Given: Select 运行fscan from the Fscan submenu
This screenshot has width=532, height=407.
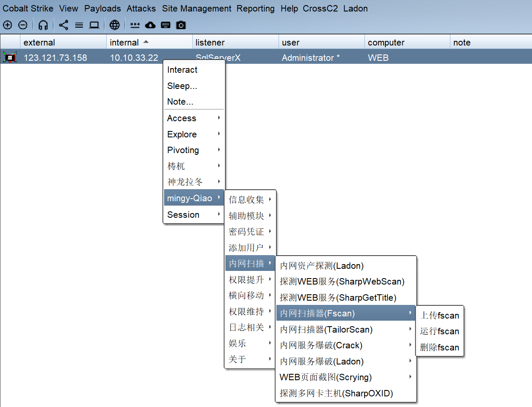Looking at the screenshot, I should click(x=439, y=331).
